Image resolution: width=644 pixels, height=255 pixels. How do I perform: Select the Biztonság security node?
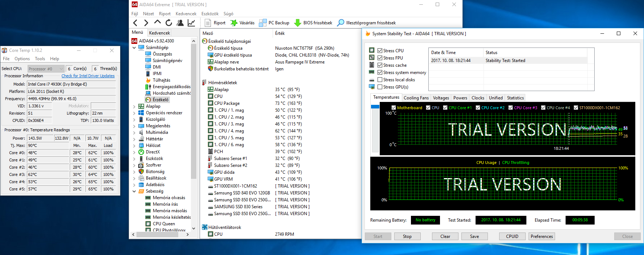[155, 172]
